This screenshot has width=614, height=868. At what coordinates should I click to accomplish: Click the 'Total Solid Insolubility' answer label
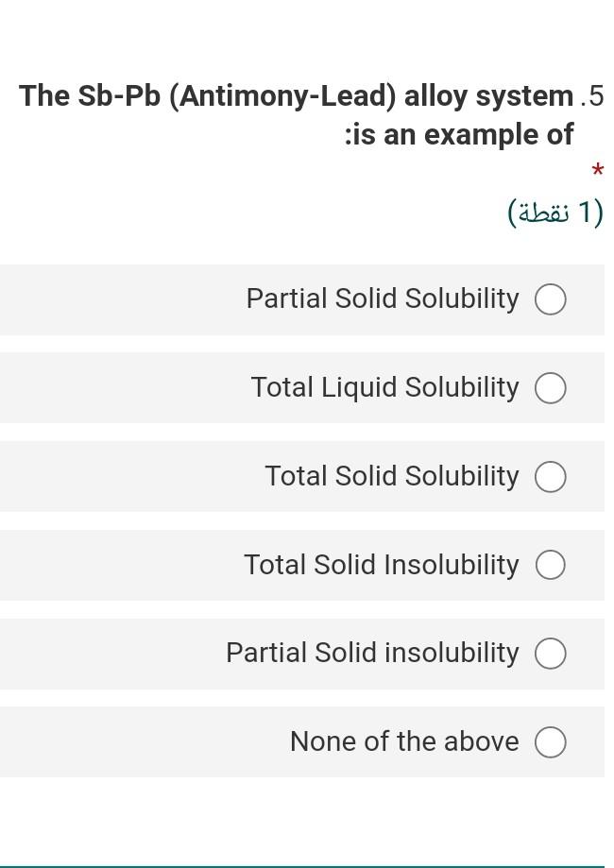pos(381,565)
